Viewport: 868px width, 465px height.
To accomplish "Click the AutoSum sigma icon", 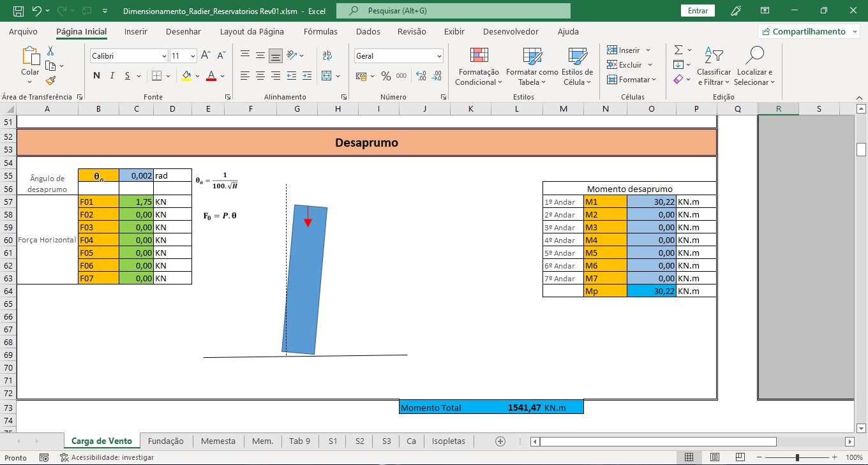I will [678, 50].
